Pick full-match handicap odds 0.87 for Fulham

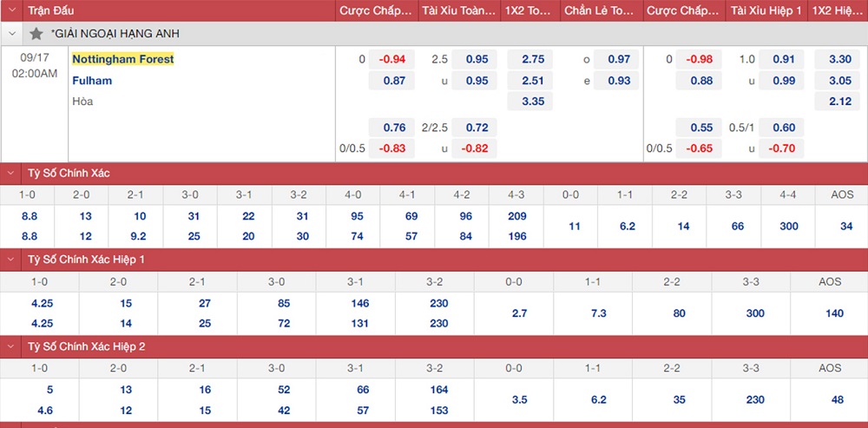392,81
